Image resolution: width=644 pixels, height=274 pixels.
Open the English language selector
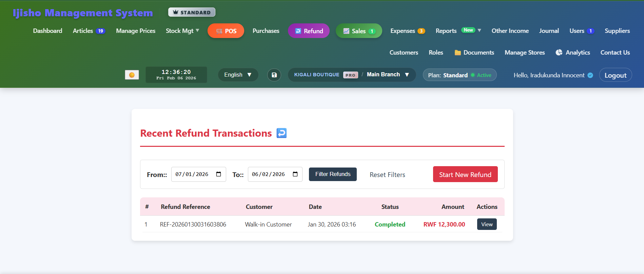tap(238, 75)
